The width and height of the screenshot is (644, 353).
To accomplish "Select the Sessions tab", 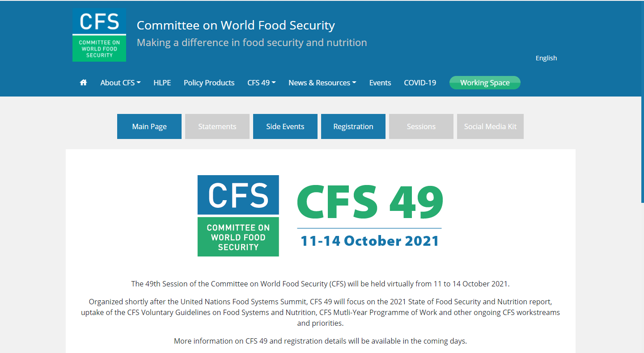I will (x=421, y=126).
